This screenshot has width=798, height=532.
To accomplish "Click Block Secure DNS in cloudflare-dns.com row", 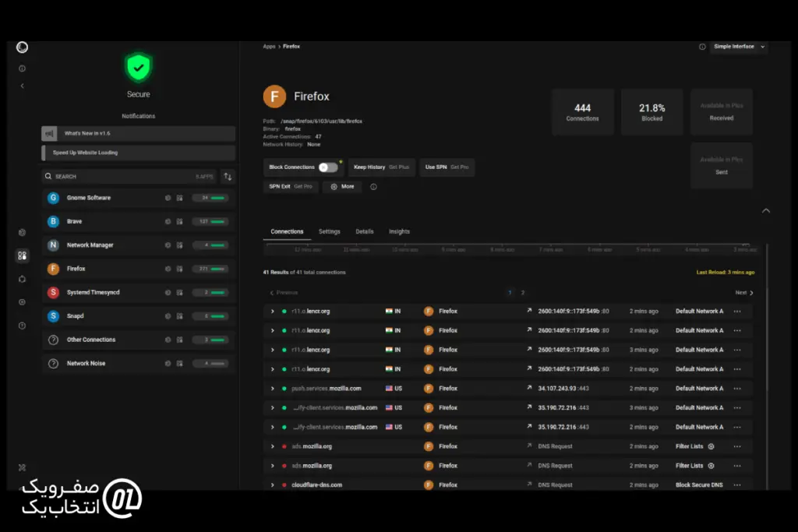I will (x=699, y=485).
